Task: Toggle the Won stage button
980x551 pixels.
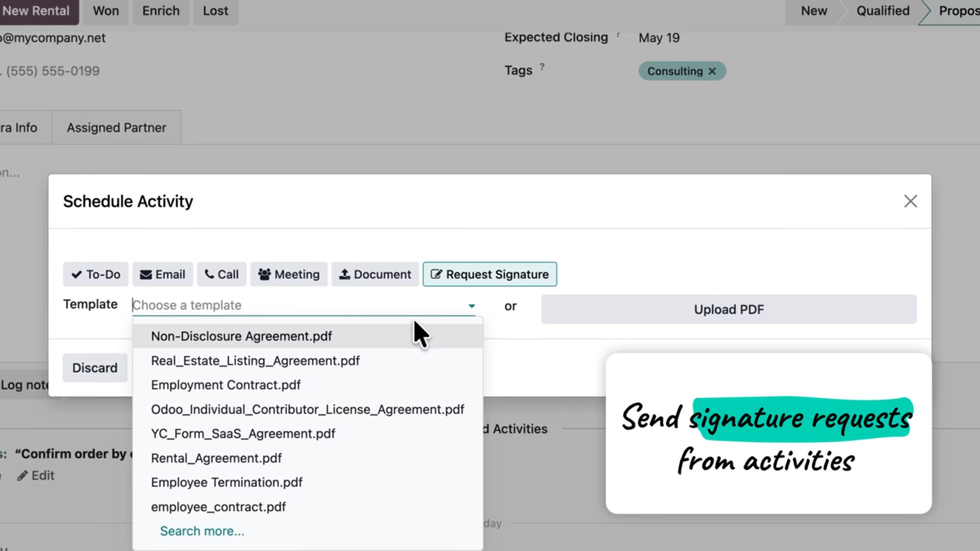Action: [x=106, y=10]
